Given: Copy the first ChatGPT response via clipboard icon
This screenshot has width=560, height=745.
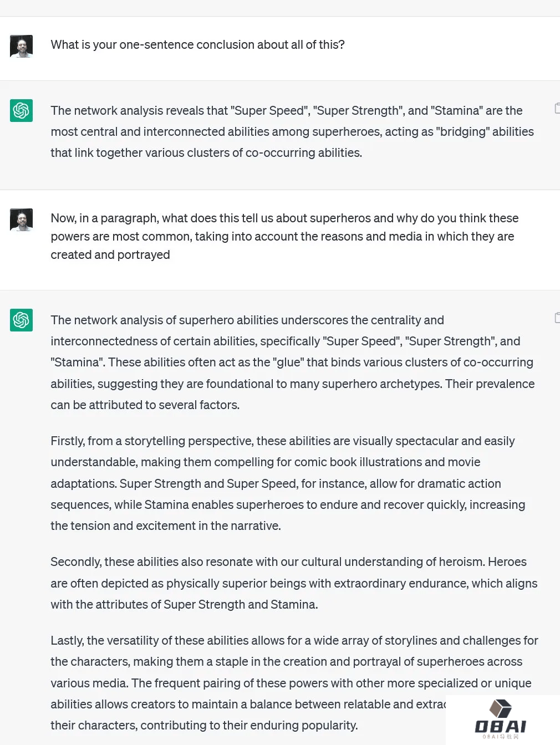Looking at the screenshot, I should pos(557,108).
